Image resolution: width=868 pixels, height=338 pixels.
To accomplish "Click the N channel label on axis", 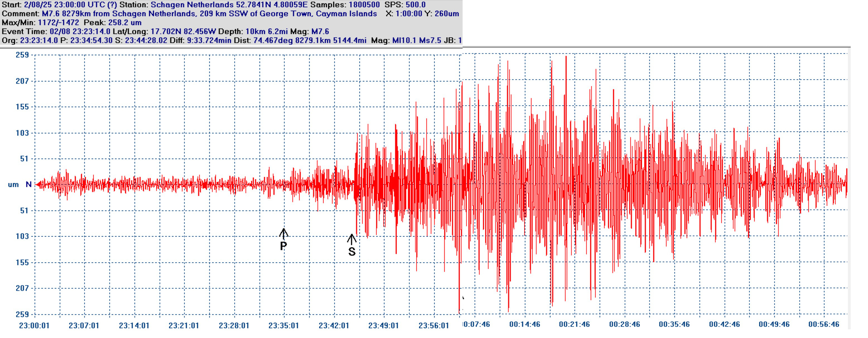I will (29, 184).
